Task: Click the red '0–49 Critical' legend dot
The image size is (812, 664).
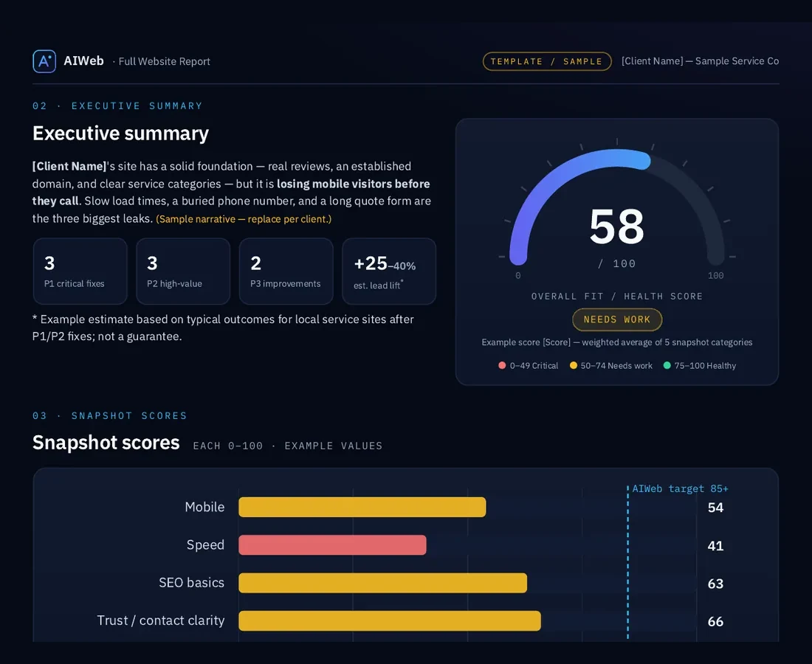Action: point(502,365)
